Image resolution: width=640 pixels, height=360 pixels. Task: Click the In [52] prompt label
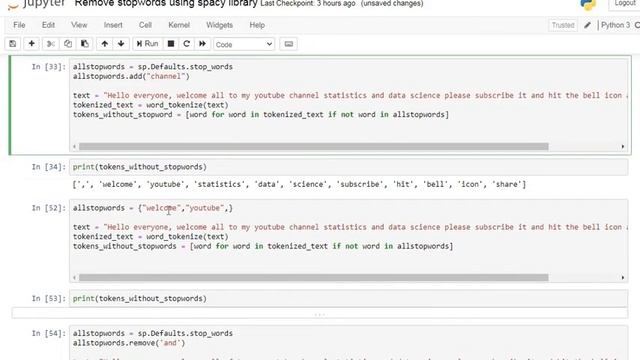pos(49,208)
